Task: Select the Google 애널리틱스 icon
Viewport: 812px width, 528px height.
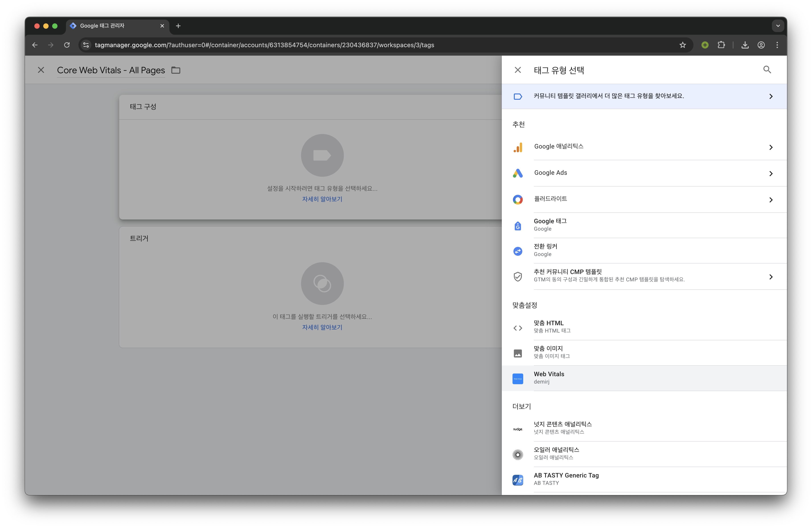Action: [x=518, y=147]
